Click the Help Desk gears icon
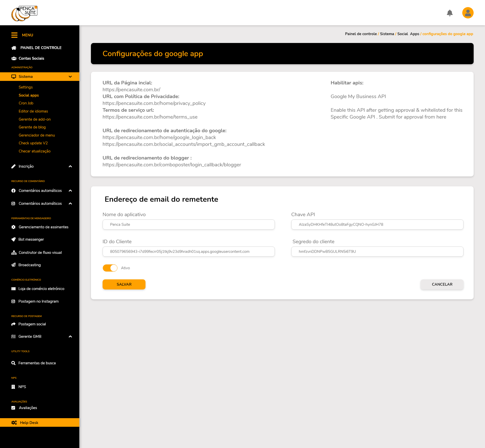 click(x=14, y=423)
